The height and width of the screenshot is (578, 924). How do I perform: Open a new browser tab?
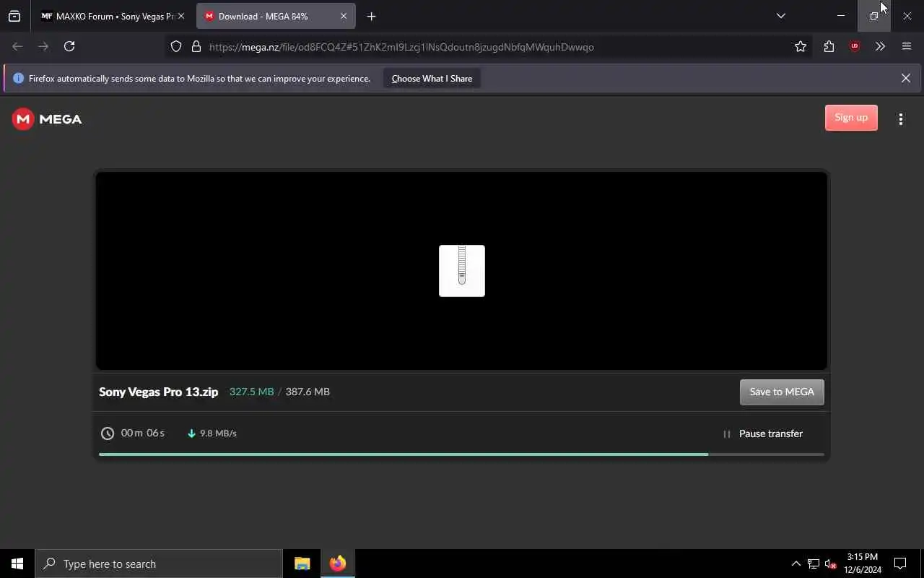click(371, 16)
